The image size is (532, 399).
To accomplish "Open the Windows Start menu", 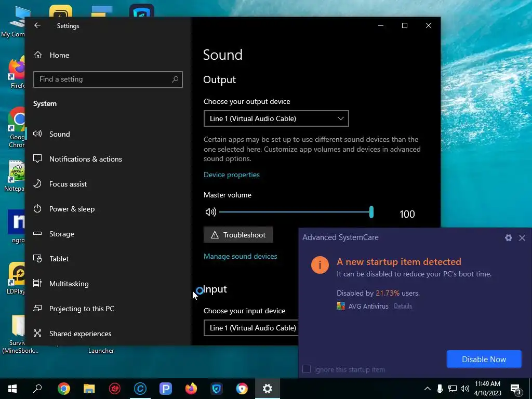I will [x=12, y=389].
